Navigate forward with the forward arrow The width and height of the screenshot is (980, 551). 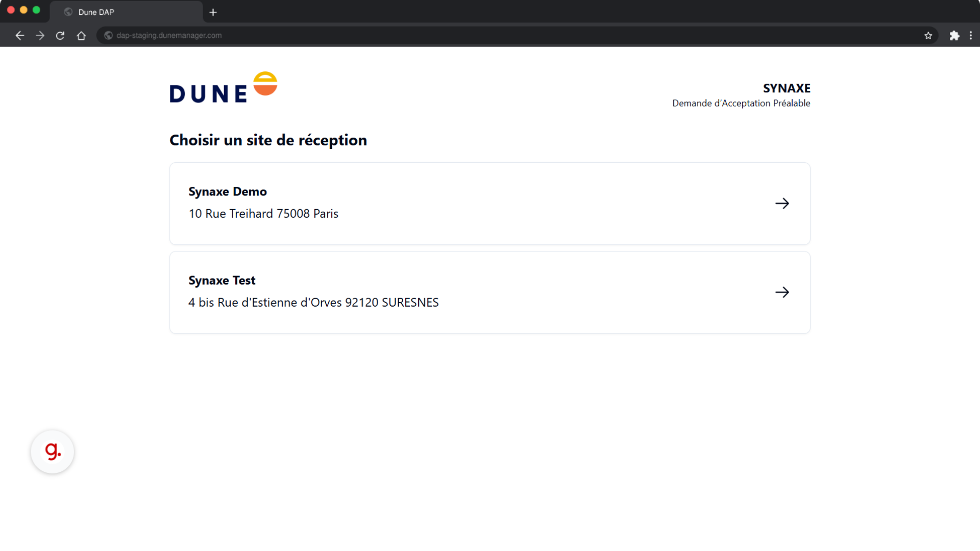[40, 36]
